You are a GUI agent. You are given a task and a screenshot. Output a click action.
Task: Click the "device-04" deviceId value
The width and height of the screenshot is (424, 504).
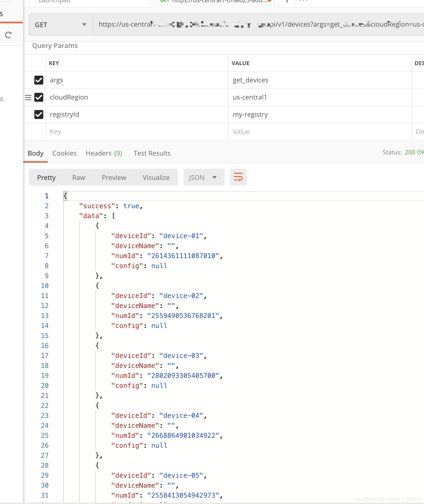tap(181, 416)
